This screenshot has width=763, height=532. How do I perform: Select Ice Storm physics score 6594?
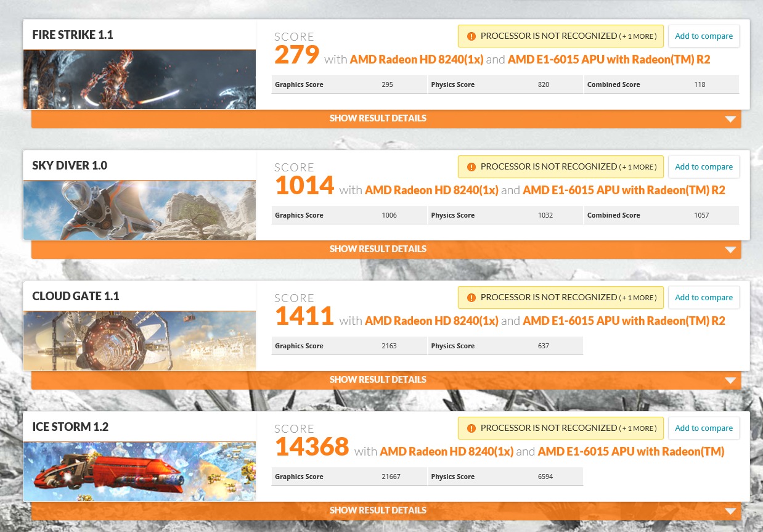click(545, 477)
